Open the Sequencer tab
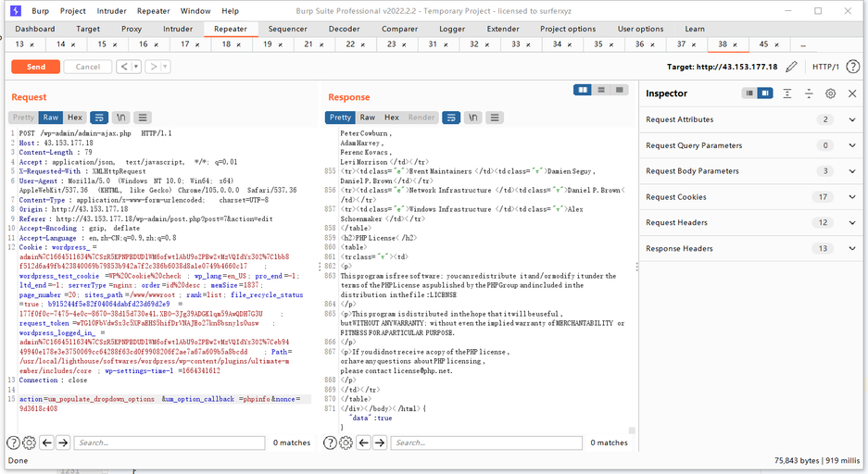This screenshot has width=868, height=474. (287, 29)
